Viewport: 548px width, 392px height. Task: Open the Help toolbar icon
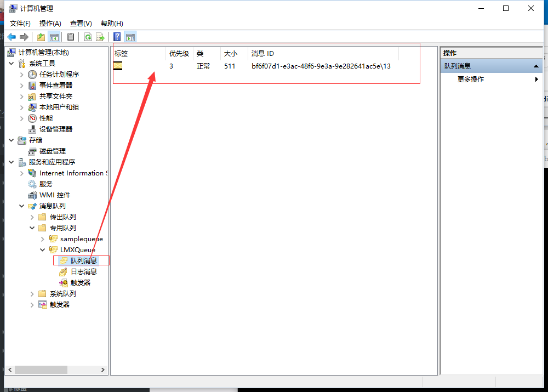tap(117, 37)
